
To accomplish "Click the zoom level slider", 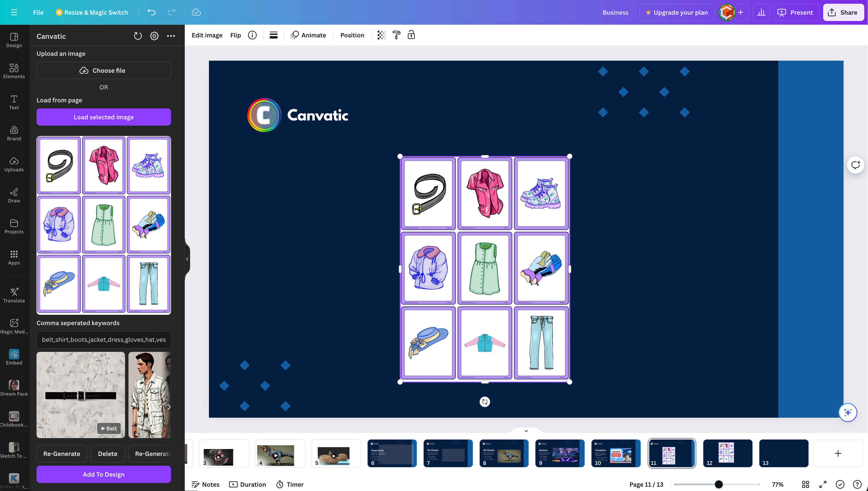I will (718, 484).
